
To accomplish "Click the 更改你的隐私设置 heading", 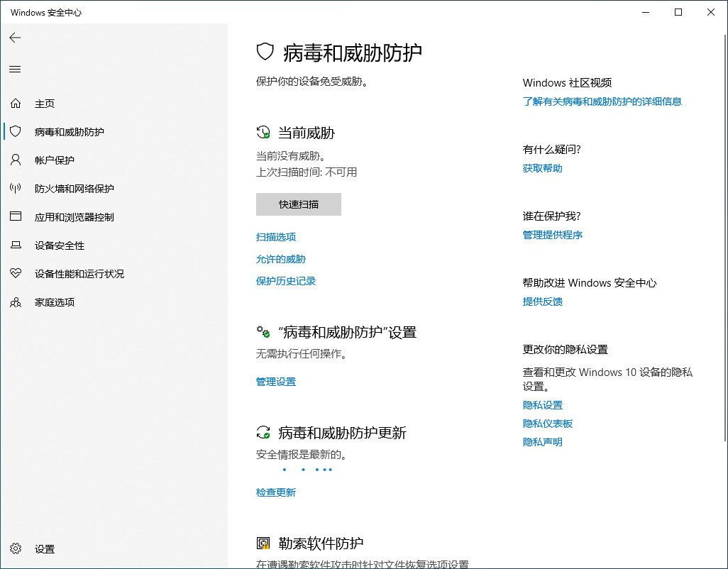I will (565, 349).
